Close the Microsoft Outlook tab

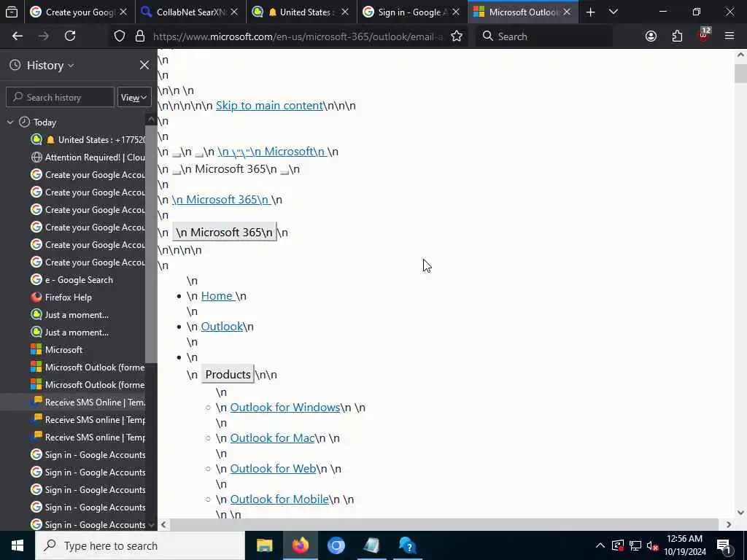(x=567, y=12)
